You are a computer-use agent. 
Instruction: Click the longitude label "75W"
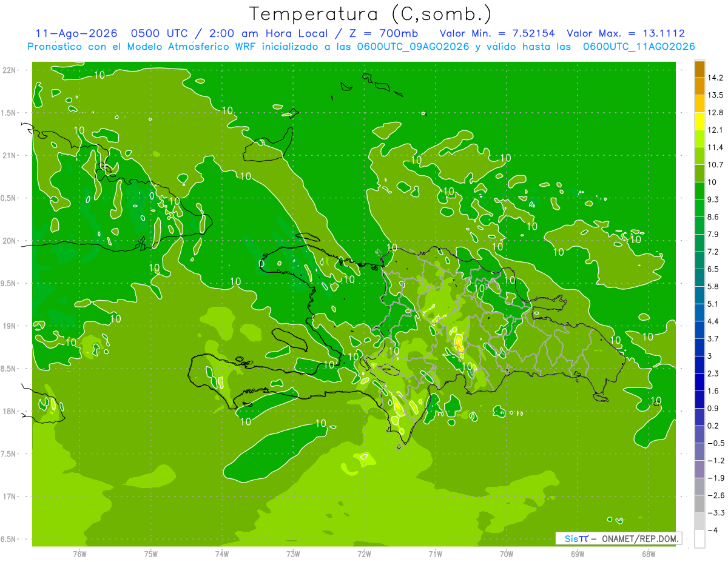151,554
